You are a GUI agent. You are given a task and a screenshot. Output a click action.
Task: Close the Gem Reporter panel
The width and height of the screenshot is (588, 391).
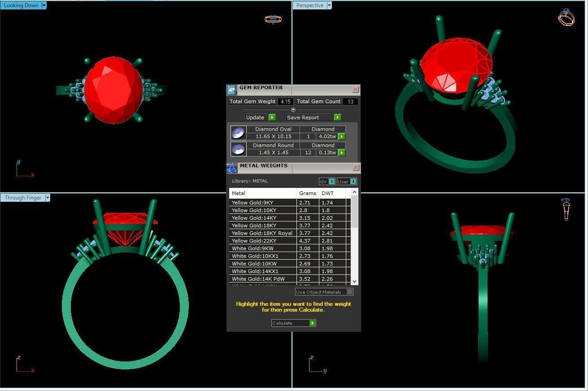tap(356, 90)
